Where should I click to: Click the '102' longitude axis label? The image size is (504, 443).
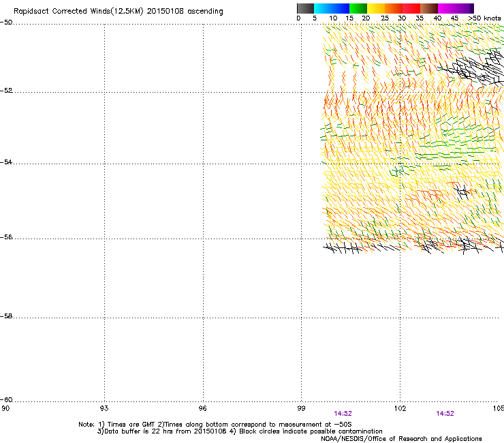[400, 408]
